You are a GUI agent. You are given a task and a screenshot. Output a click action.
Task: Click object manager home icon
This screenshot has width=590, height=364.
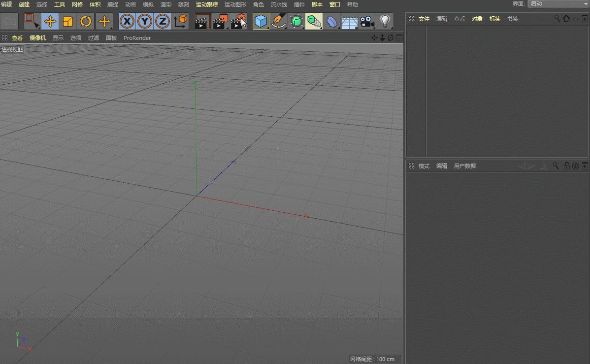[566, 18]
